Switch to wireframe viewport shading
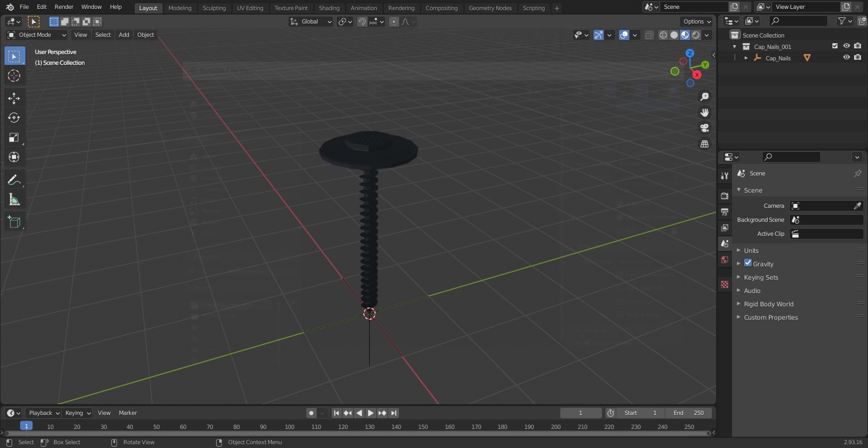Viewport: 868px width, 448px height. [663, 35]
